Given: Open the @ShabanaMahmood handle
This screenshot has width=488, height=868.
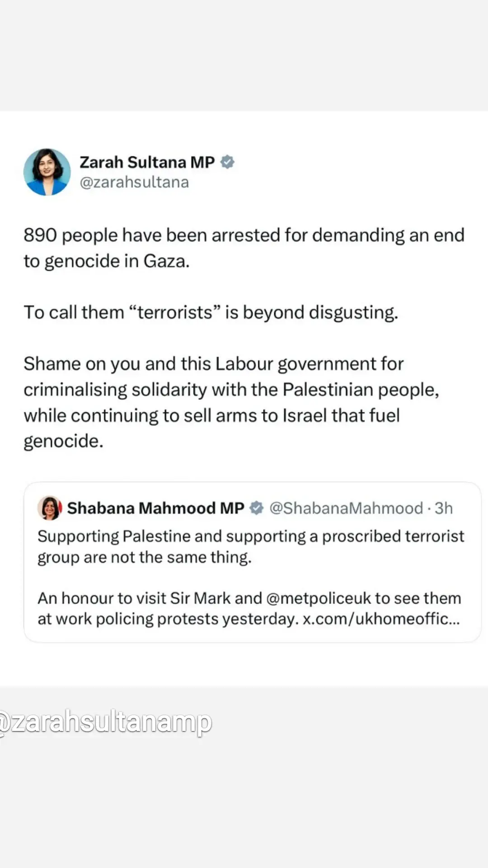Looking at the screenshot, I should click(346, 508).
